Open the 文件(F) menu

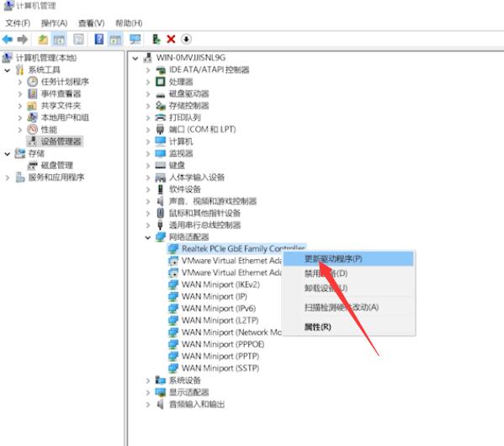pos(18,24)
